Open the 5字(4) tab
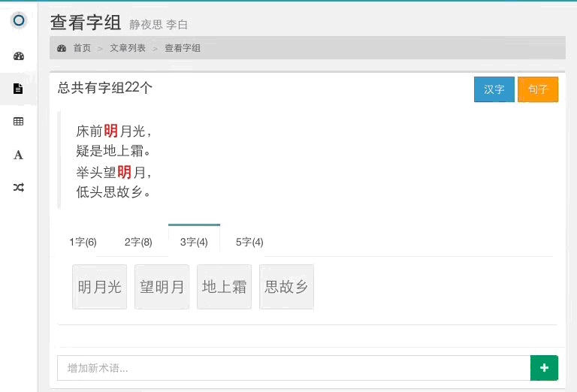This screenshot has height=392, width=577. tap(249, 242)
